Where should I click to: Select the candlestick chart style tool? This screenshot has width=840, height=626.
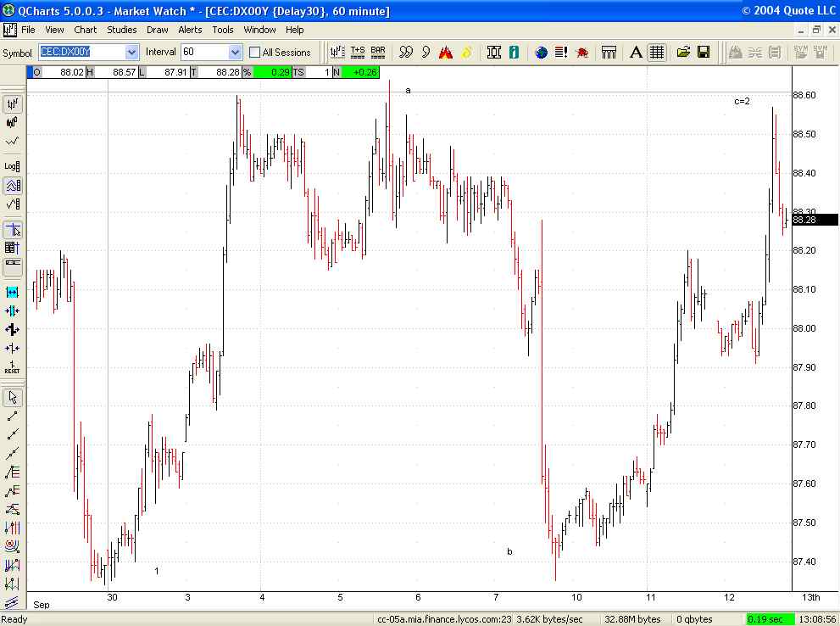pos(13,123)
